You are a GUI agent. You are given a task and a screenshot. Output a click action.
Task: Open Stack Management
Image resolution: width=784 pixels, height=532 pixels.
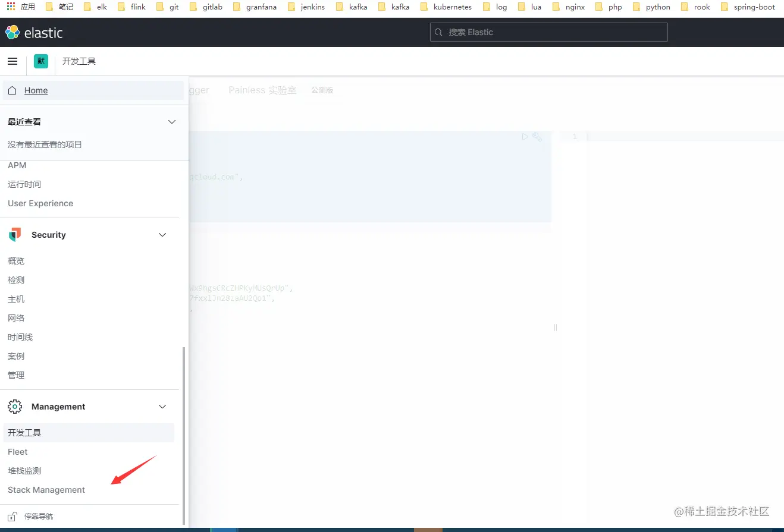tap(46, 490)
